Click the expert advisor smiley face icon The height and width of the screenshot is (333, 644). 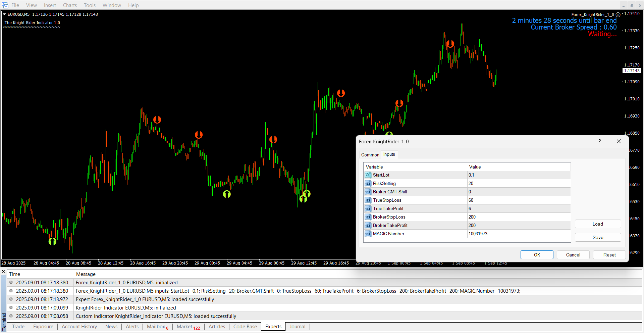(x=618, y=15)
